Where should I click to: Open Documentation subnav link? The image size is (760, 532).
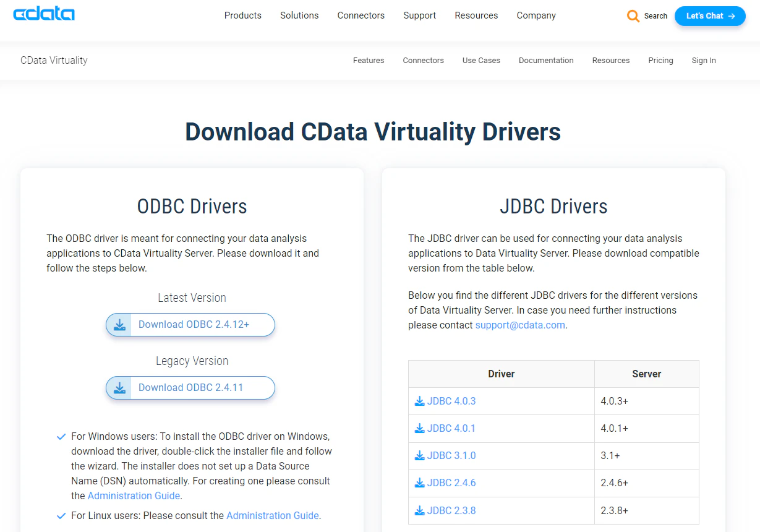[546, 61]
